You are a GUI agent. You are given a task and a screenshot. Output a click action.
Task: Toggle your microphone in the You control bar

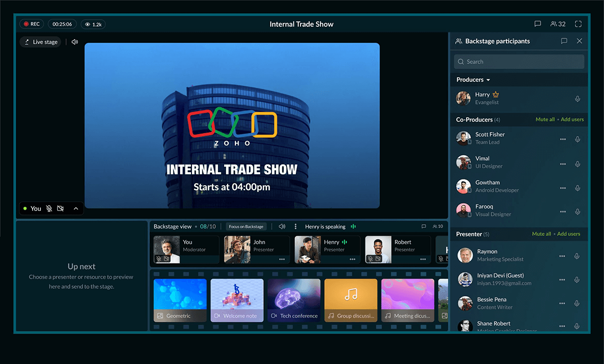coord(49,208)
